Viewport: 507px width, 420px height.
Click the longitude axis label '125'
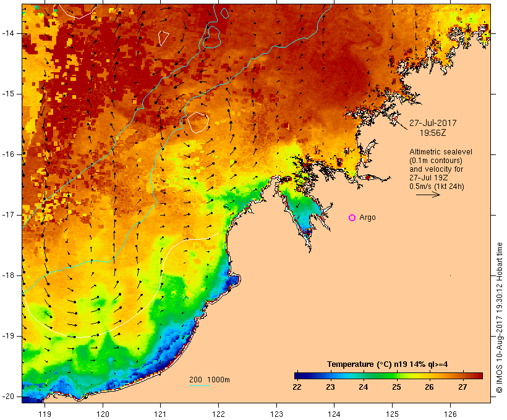(x=393, y=414)
